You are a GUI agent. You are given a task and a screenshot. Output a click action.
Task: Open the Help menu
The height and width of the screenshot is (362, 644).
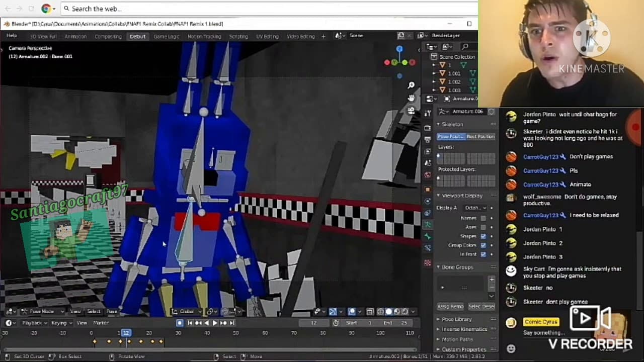pyautogui.click(x=12, y=36)
